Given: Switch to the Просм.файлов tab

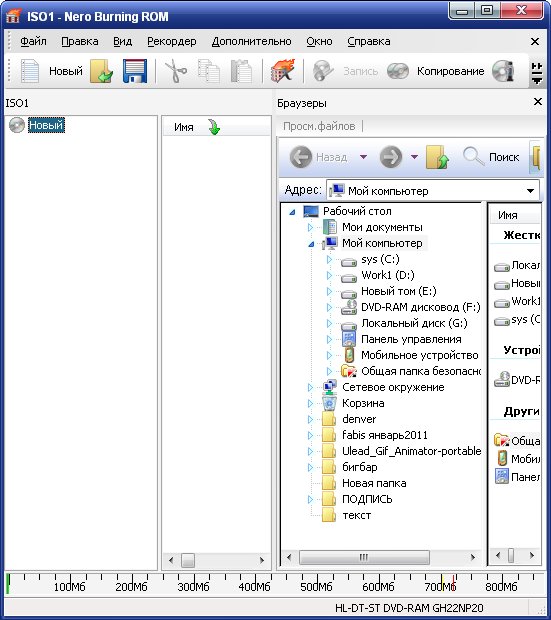Looking at the screenshot, I should [x=319, y=126].
